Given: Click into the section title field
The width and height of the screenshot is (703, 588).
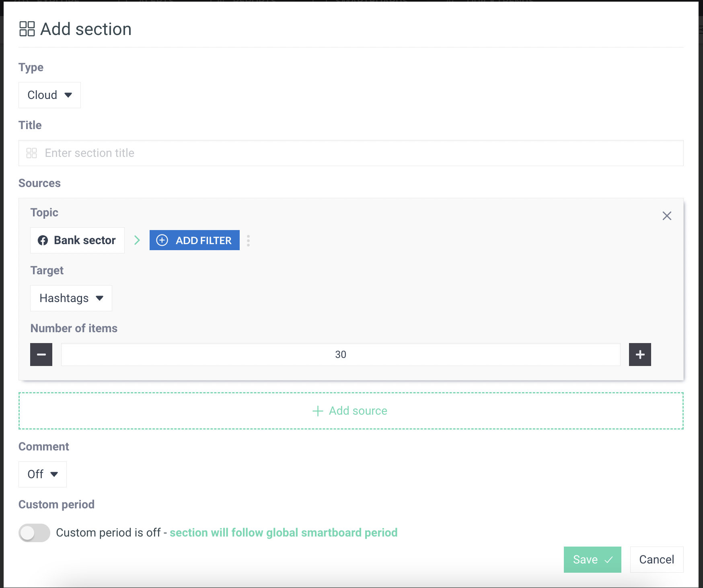Looking at the screenshot, I should tap(351, 153).
